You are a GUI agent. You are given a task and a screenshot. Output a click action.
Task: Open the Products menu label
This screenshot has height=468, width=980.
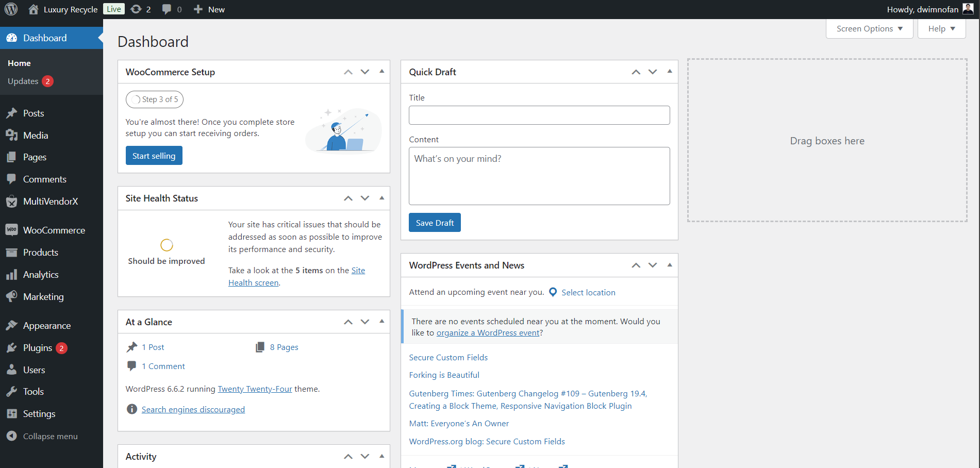(41, 253)
